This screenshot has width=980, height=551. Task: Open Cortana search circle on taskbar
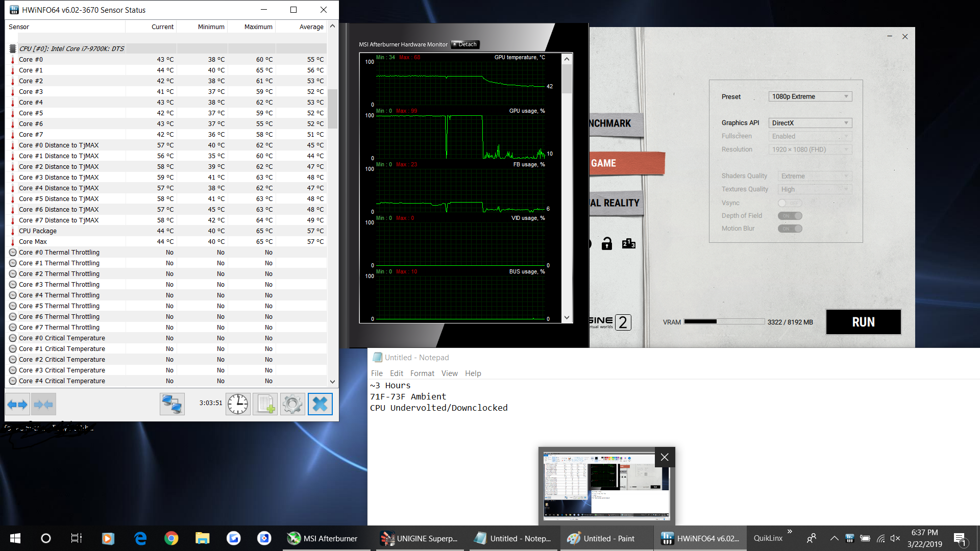[46, 538]
